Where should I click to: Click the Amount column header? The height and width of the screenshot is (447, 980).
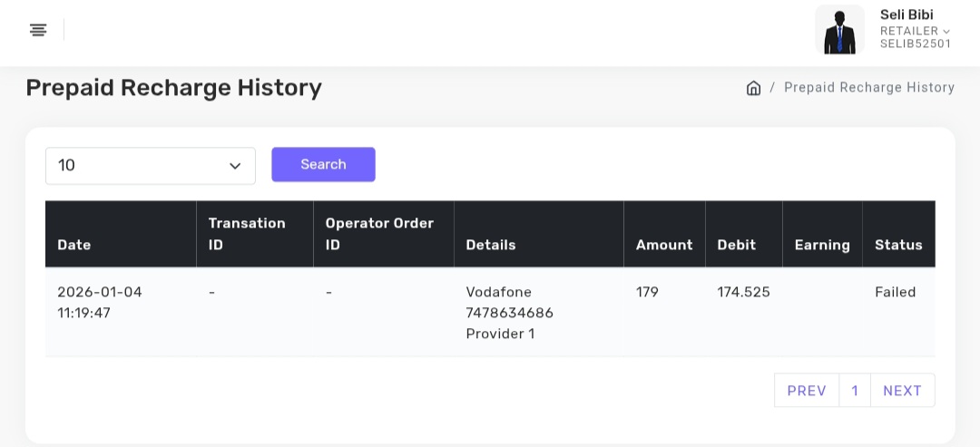tap(664, 245)
